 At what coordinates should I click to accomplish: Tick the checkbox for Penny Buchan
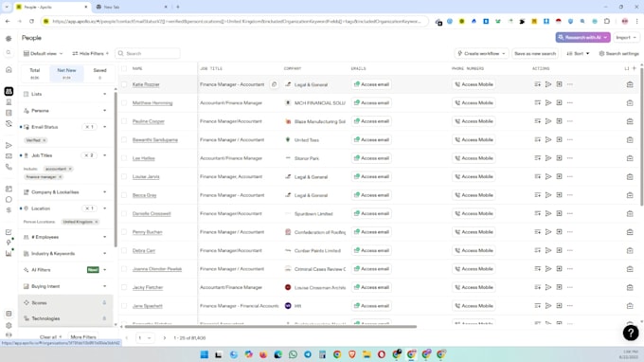click(x=124, y=232)
